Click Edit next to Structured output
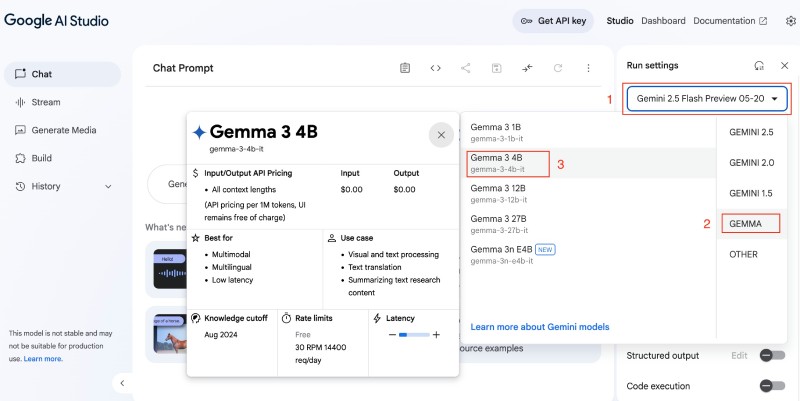 (739, 356)
